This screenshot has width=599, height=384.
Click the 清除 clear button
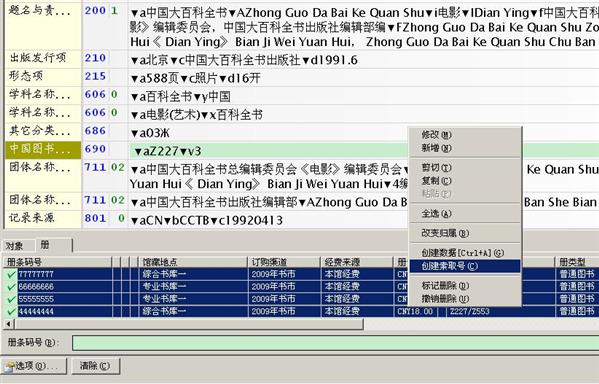pyautogui.click(x=96, y=366)
